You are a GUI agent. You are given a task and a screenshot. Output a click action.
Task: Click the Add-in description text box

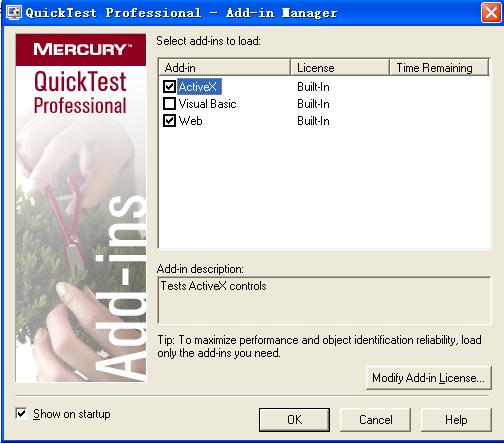pos(324,300)
